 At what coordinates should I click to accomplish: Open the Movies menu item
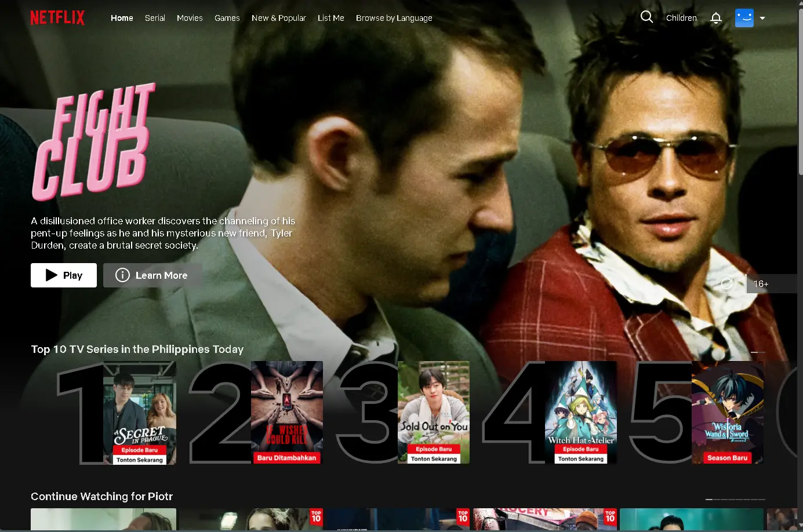coord(190,18)
